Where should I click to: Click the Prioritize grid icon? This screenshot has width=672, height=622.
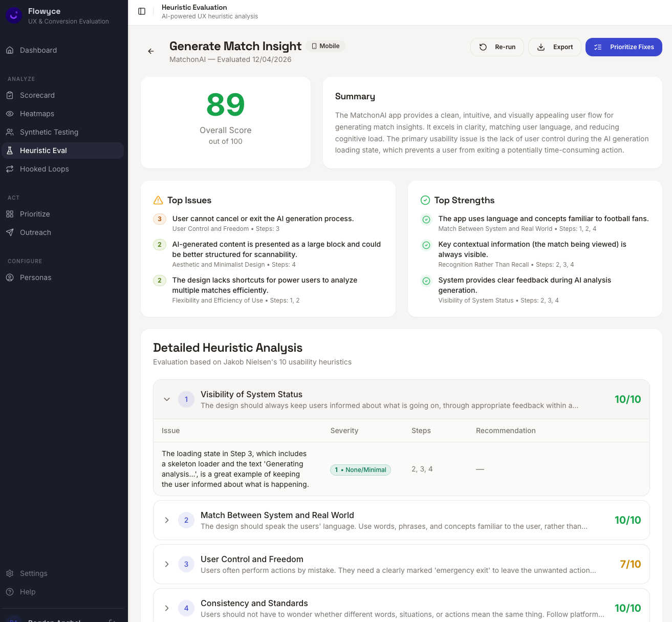point(10,214)
